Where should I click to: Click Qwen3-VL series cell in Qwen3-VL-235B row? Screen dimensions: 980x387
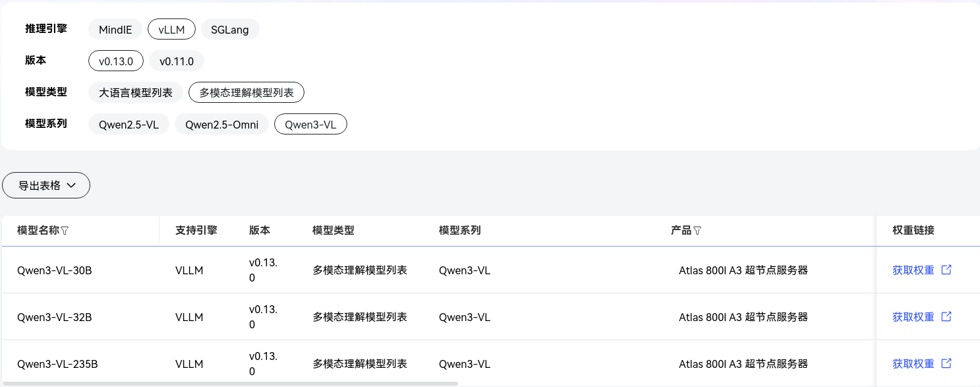(x=465, y=364)
